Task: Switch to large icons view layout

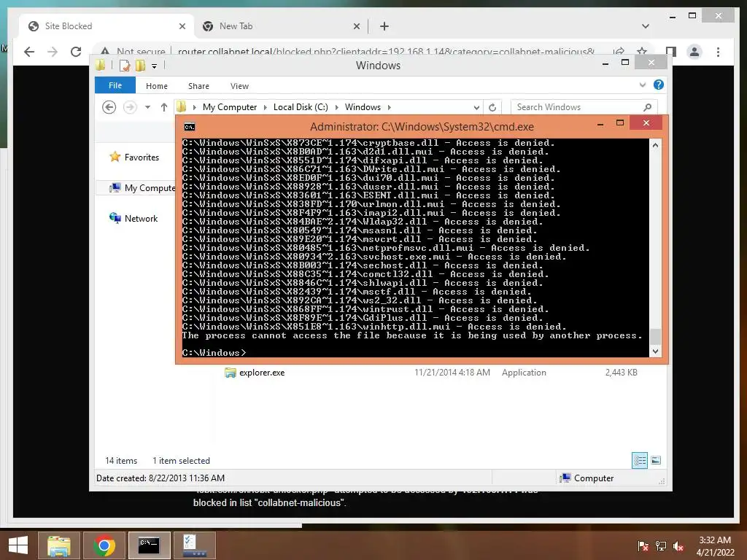Action: [x=656, y=460]
